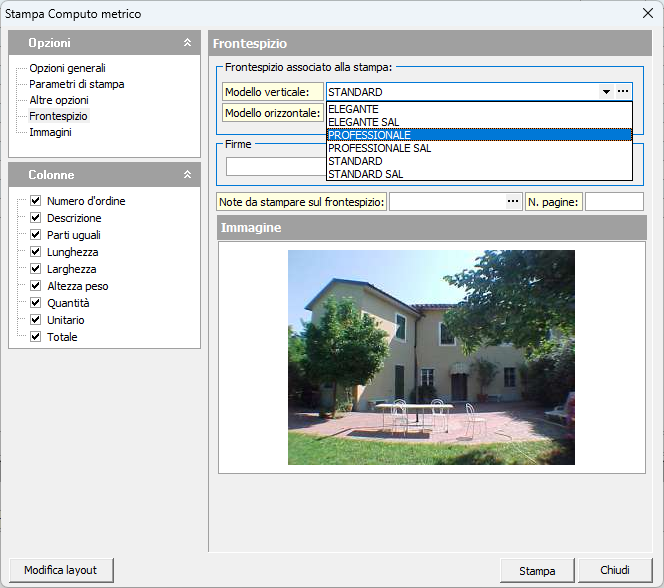This screenshot has height=588, width=664.
Task: Go to Parametri di stampa
Action: (x=76, y=84)
